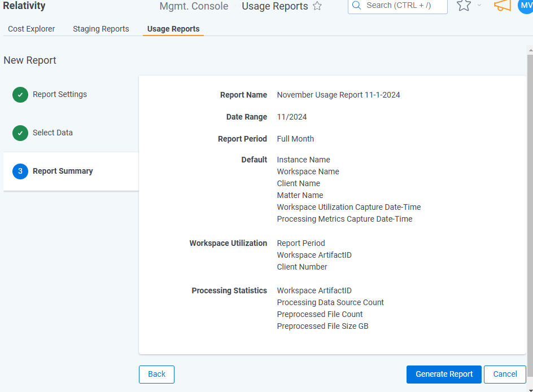Click the blue step 3 circle
The width and height of the screenshot is (533, 392).
[x=20, y=171]
